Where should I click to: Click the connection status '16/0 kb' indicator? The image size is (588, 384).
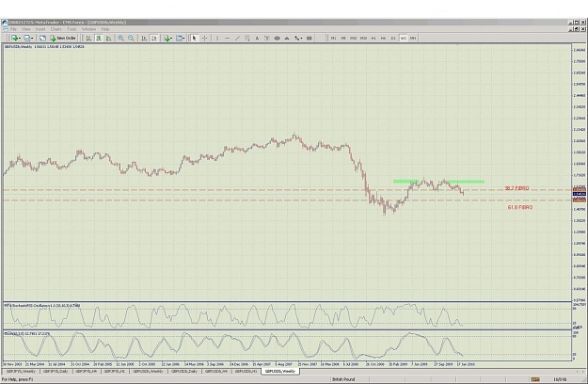pos(559,379)
